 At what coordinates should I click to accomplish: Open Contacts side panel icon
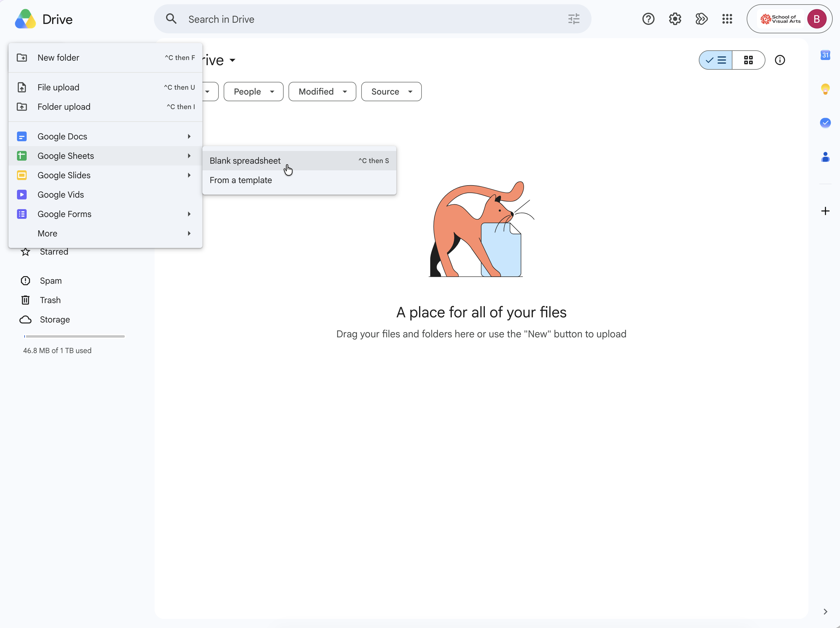[x=825, y=156]
